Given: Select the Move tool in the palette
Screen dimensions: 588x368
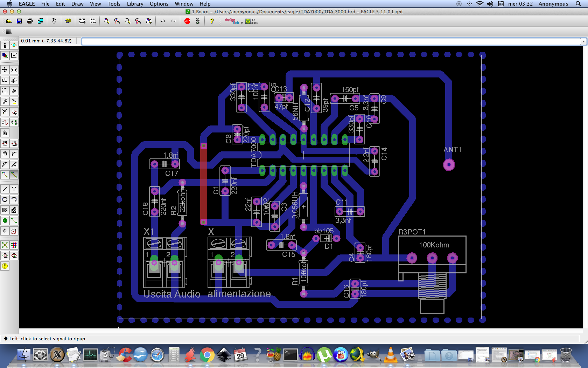Looking at the screenshot, I should pyautogui.click(x=5, y=70).
